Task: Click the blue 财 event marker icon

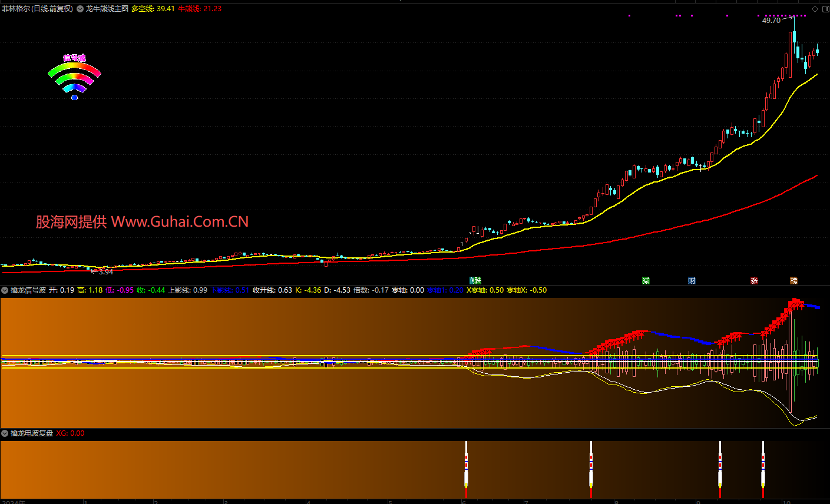Action: (x=692, y=281)
